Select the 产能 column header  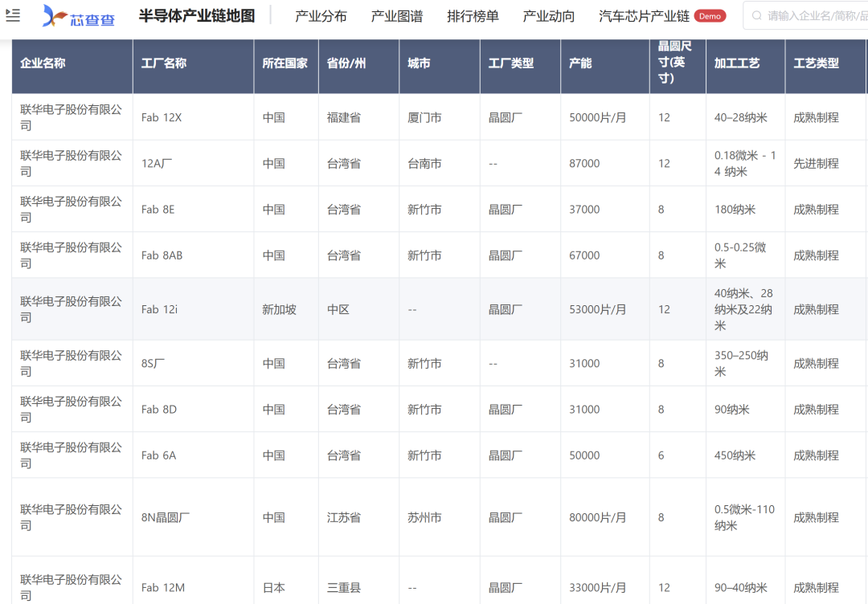pyautogui.click(x=580, y=63)
